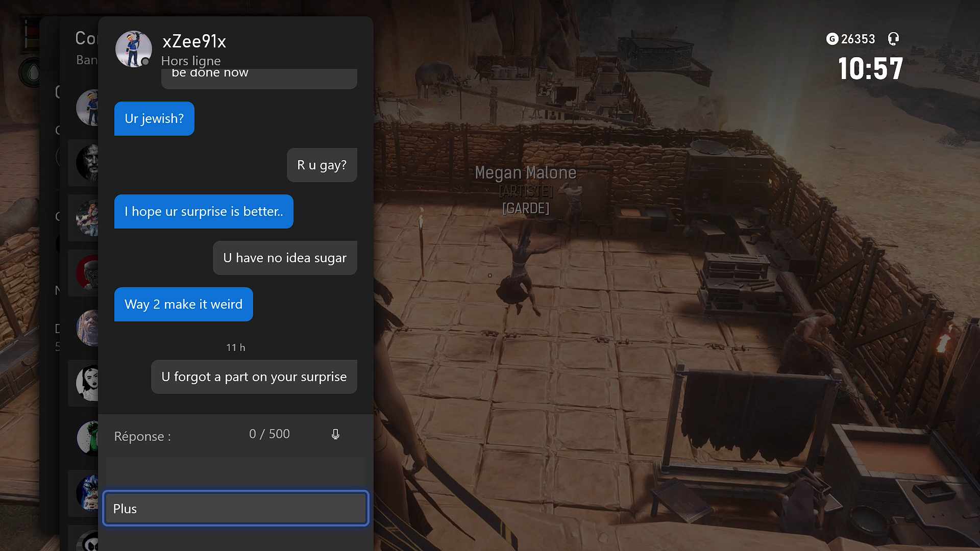Click the microphone voice dictation icon
Viewport: 980px width, 551px height.
pyautogui.click(x=335, y=434)
